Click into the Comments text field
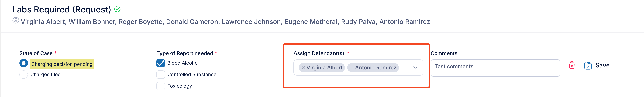Viewport: 644px width, 97px height. [x=495, y=68]
